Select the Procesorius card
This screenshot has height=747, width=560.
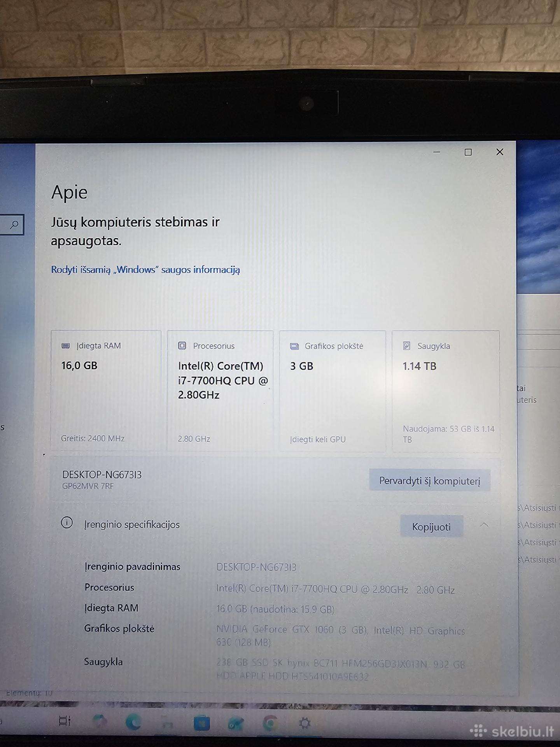[x=220, y=391]
